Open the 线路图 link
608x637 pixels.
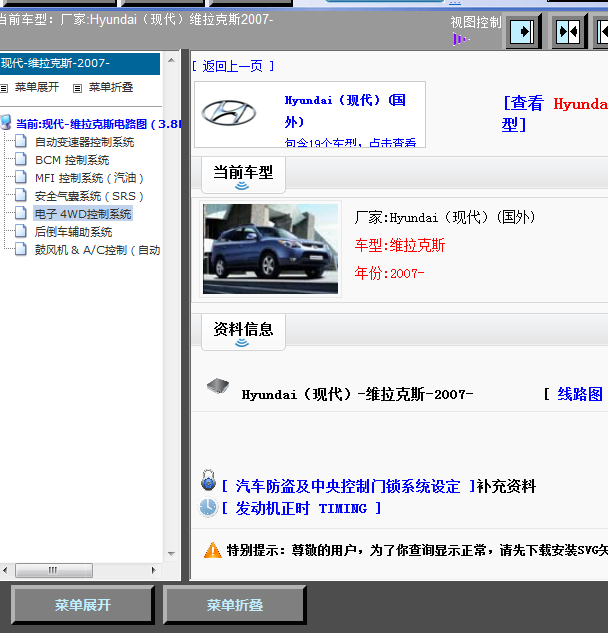(580, 394)
